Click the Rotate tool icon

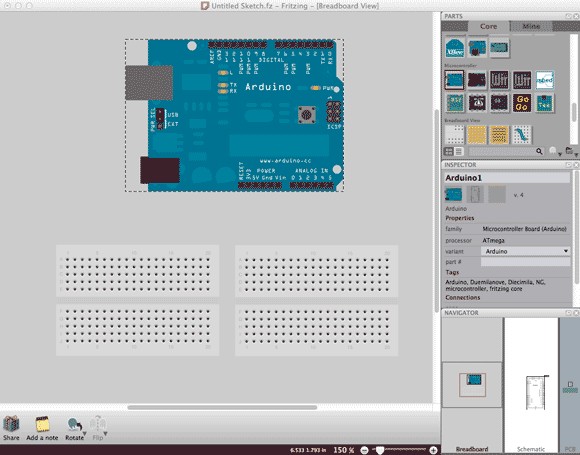(74, 424)
